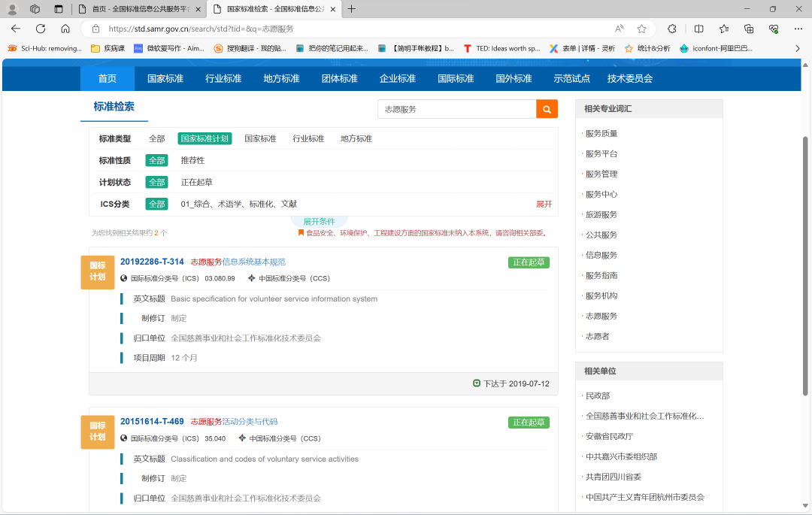Select 国家标准计划 standard type filter
The image size is (812, 515).
[x=205, y=139]
